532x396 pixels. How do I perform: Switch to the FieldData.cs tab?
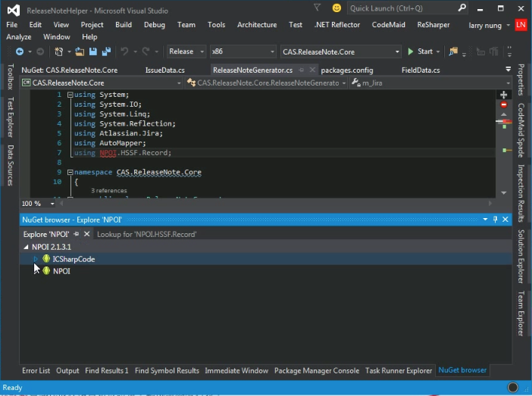(421, 70)
